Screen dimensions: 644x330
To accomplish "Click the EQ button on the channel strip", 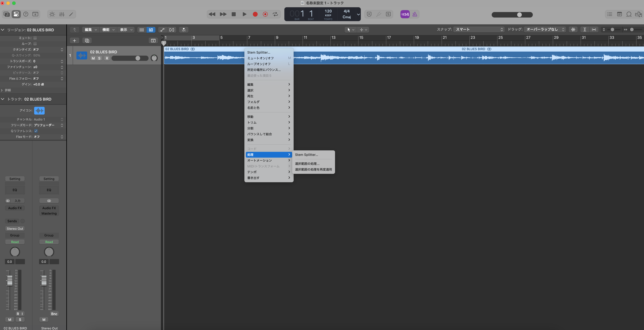I will point(14,190).
